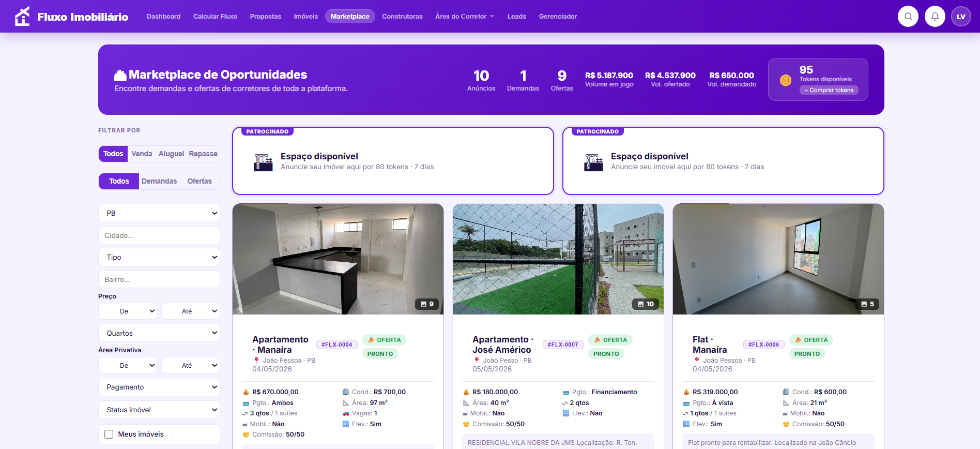Click the #FLX-0004 listing code
Image resolution: width=980 pixels, height=449 pixels.
(336, 345)
